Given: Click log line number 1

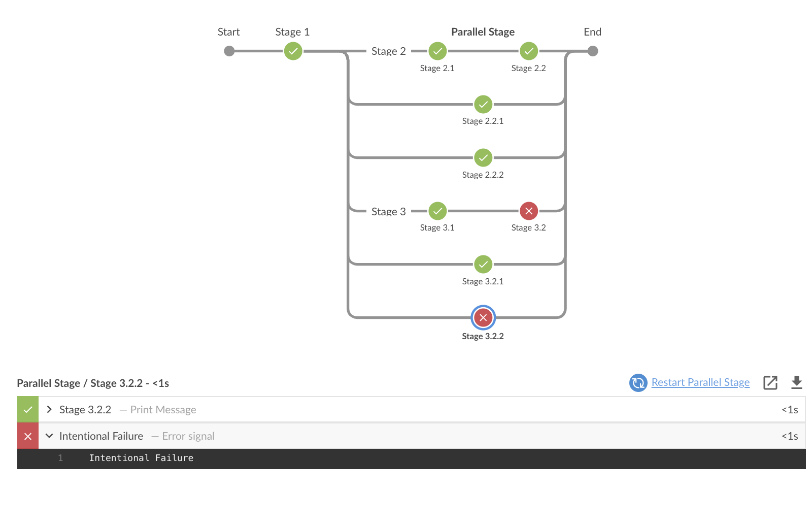Looking at the screenshot, I should 60,458.
